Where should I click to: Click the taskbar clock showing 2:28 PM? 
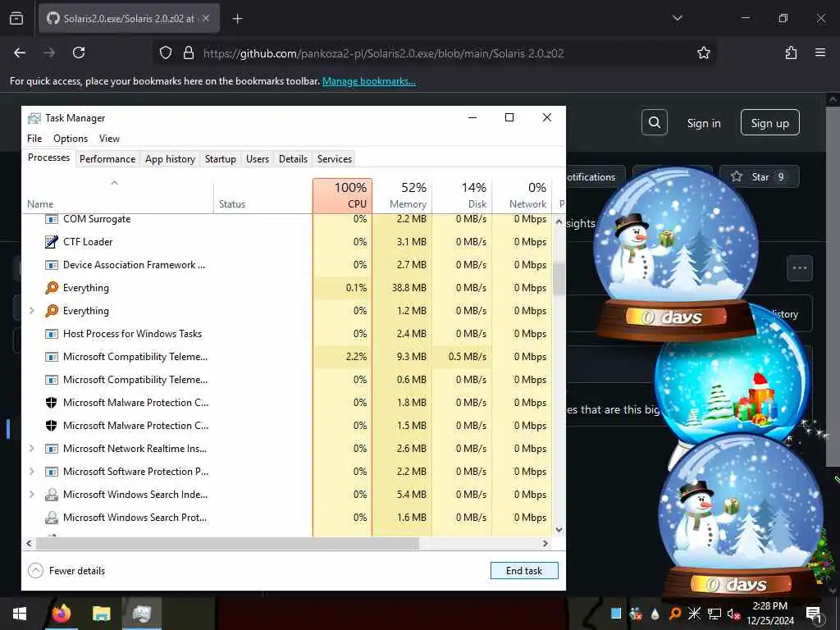[x=769, y=614]
